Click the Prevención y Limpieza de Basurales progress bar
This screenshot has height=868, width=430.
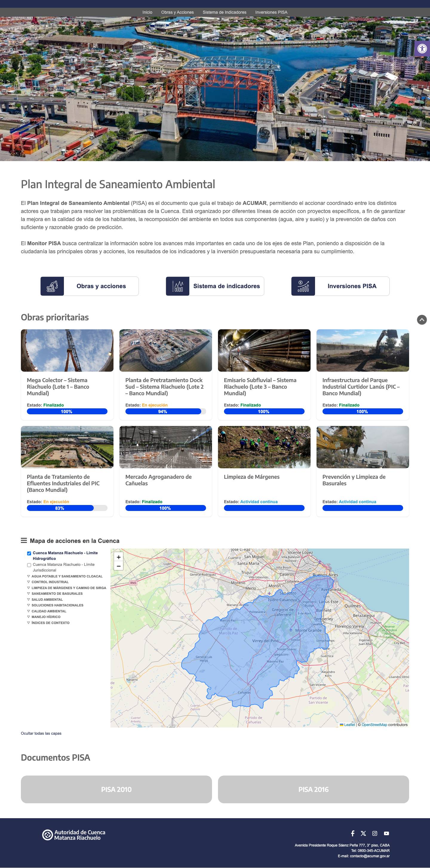[363, 508]
